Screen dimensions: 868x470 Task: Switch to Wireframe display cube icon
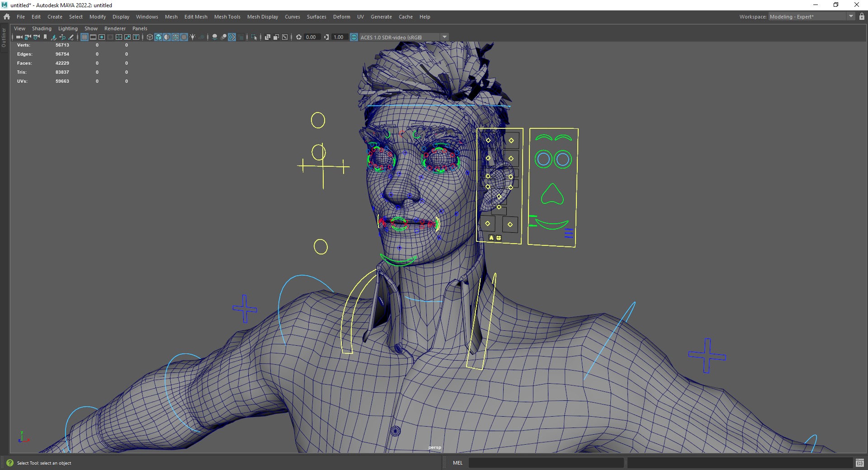click(150, 37)
